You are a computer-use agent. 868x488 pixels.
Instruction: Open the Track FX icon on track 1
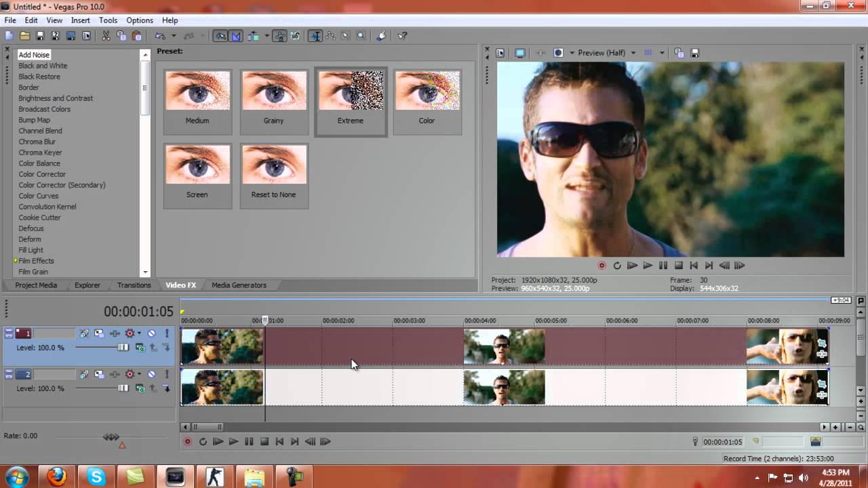click(114, 333)
